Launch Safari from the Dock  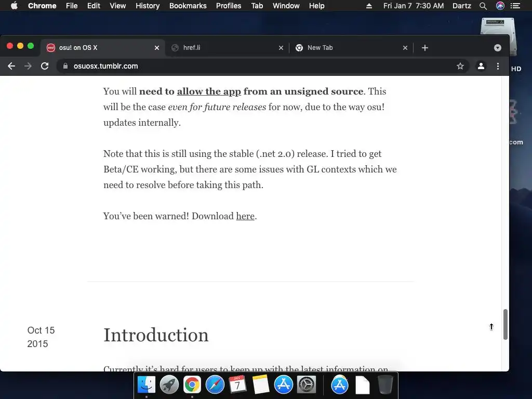tap(215, 385)
